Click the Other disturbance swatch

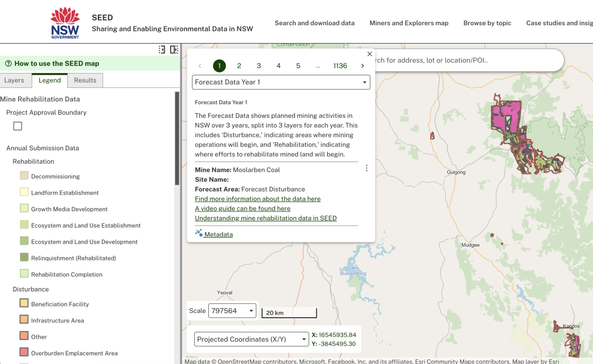24,336
